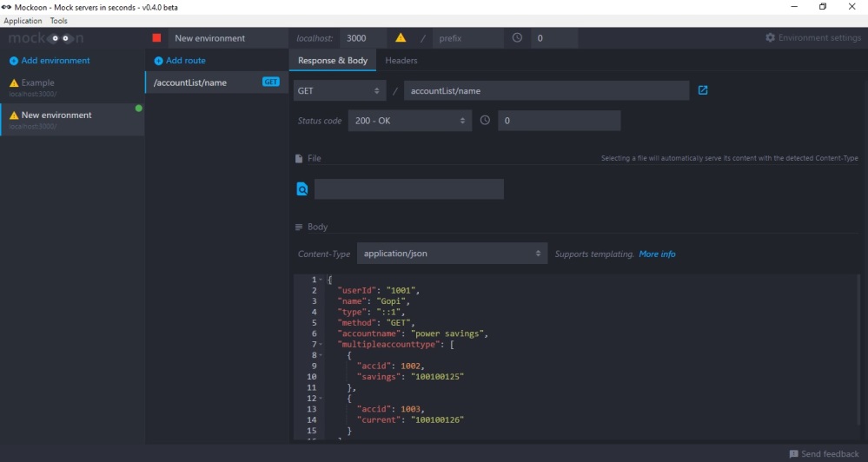The height and width of the screenshot is (462, 868).
Task: Click Add route
Action: (x=185, y=60)
